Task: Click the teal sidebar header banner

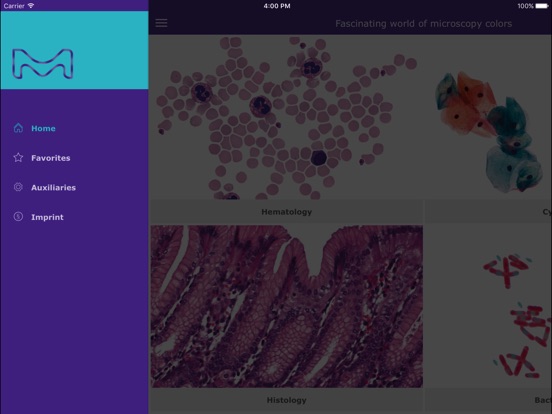Action: coord(74,50)
